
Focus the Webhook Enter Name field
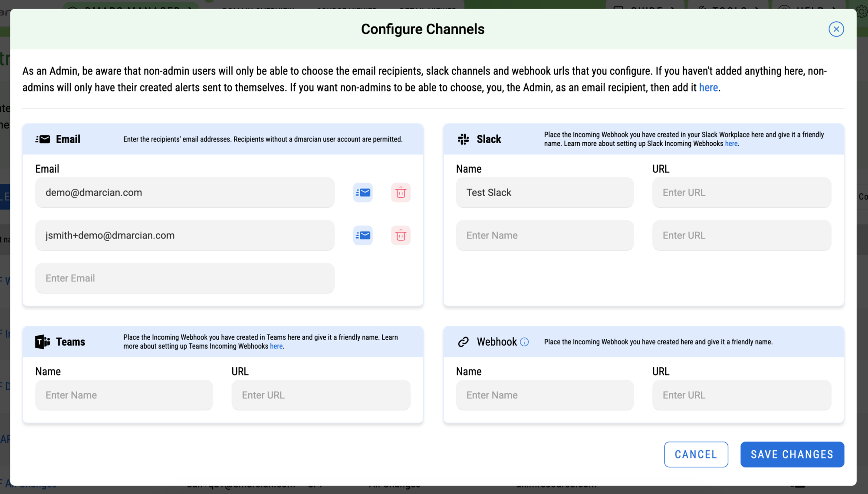pyautogui.click(x=545, y=395)
